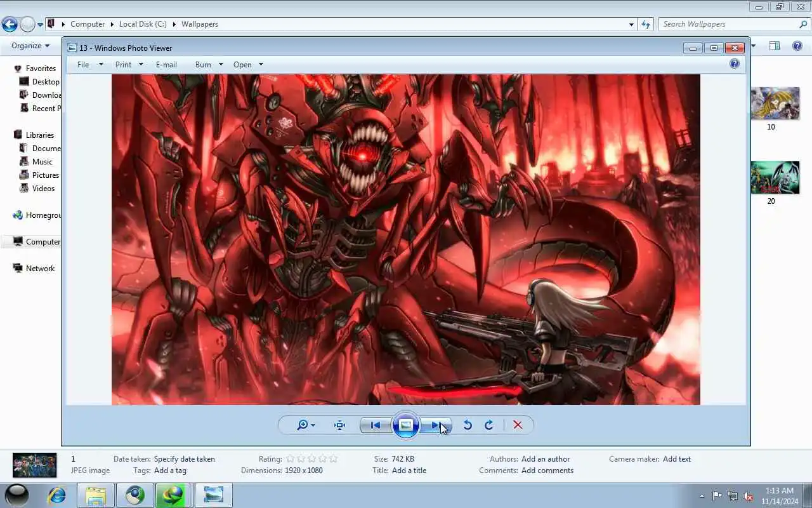Go to the next photo
812x508 pixels.
point(436,425)
